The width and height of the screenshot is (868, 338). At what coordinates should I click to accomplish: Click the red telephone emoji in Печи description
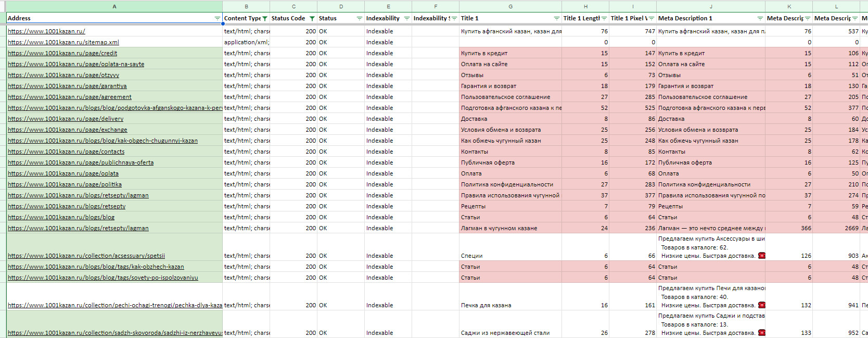click(x=761, y=305)
